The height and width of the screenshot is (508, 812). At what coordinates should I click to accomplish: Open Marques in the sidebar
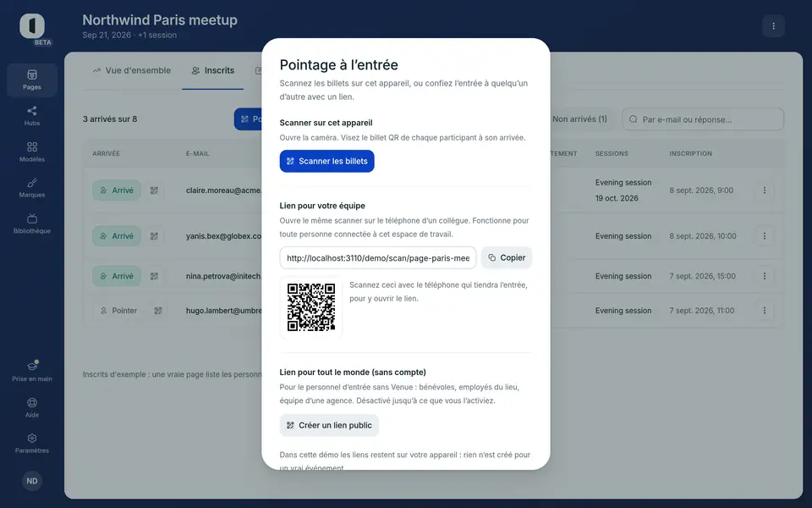32,188
